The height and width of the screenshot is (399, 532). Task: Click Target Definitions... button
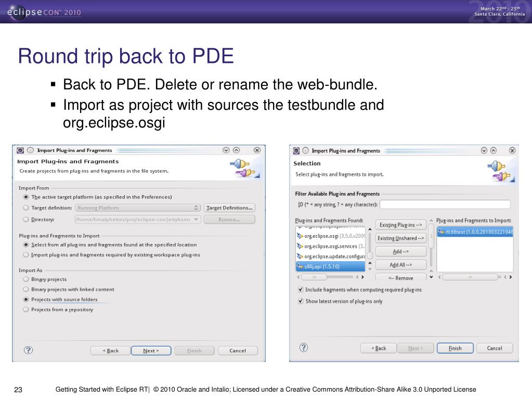229,208
